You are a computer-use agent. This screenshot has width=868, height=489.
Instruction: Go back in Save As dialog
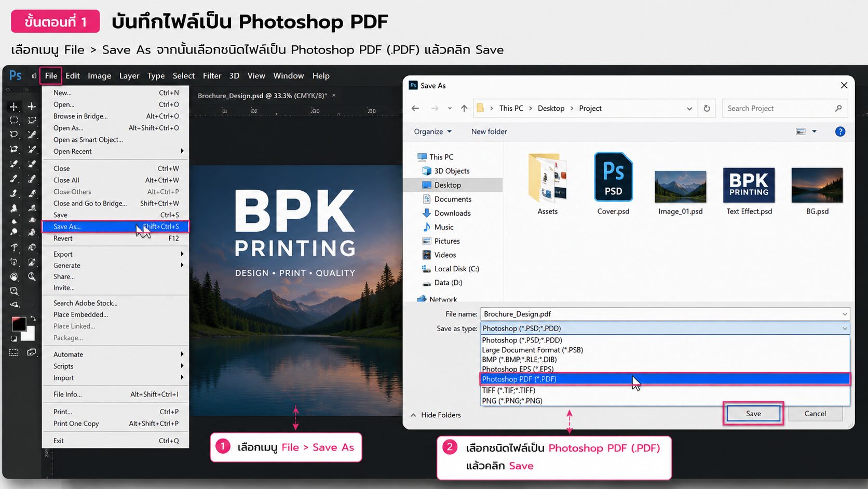415,109
